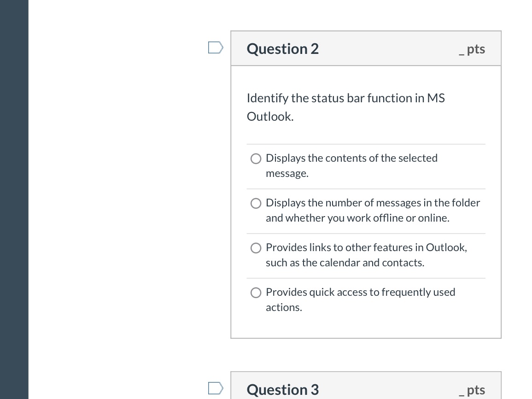Click the _ pts label for Question 2

coord(472,48)
